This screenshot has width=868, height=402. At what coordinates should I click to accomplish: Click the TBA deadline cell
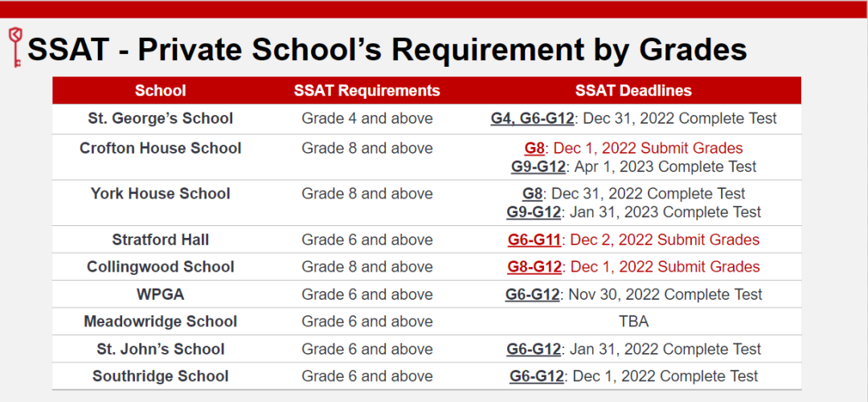633,322
